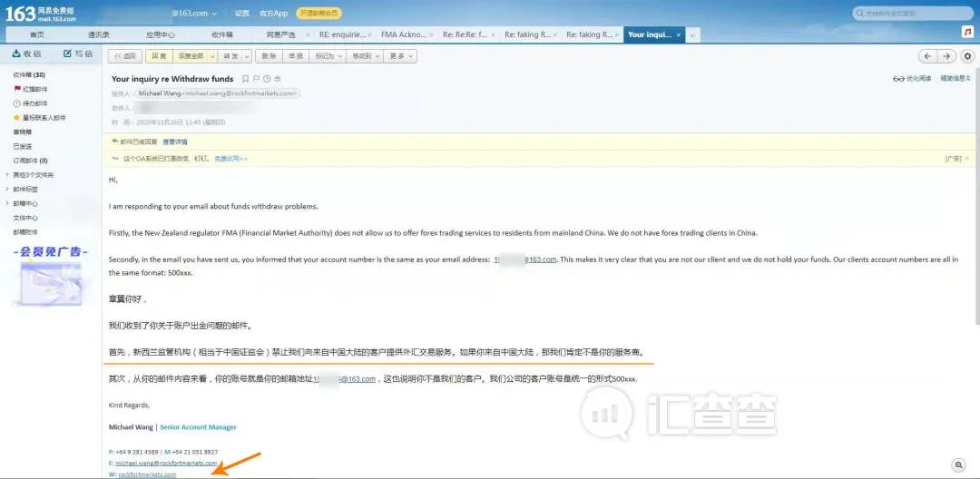This screenshot has height=479, width=980.
Task: Open the account email dropdown arrow
Action: 215,13
